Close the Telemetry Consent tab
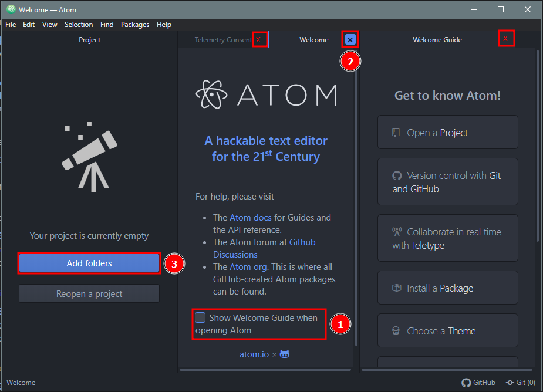The height and width of the screenshot is (392, 543). tap(258, 40)
